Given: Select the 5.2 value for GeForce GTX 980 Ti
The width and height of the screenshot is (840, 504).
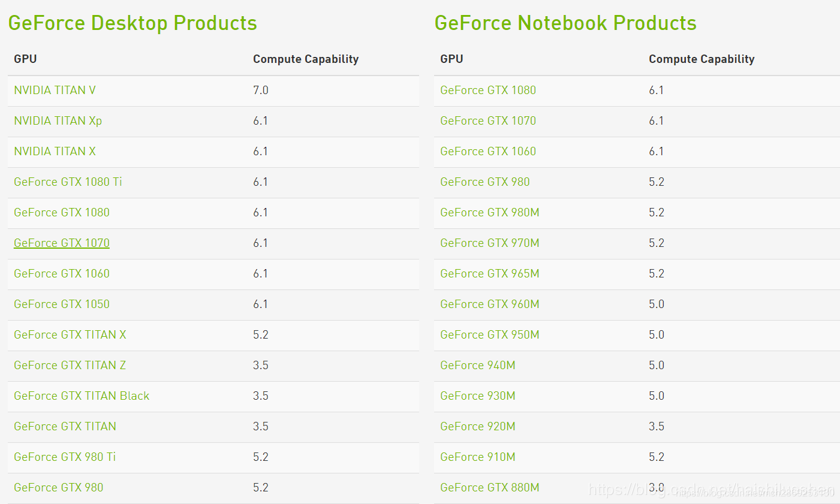Looking at the screenshot, I should pos(261,457).
